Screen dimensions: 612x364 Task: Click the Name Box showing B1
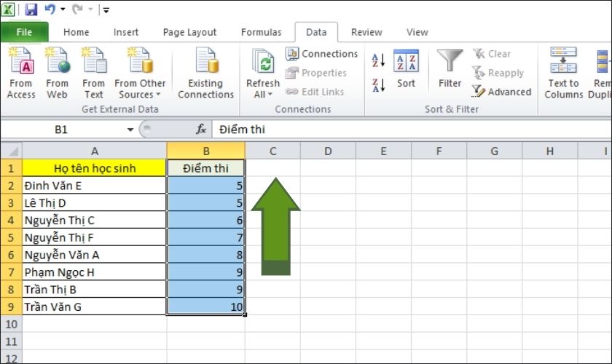[63, 129]
